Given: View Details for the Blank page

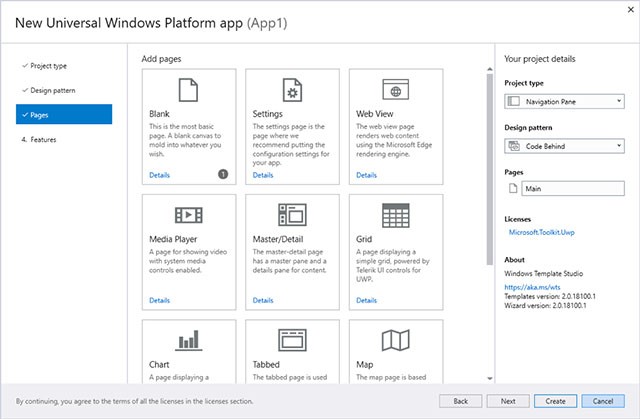Looking at the screenshot, I should 160,175.
